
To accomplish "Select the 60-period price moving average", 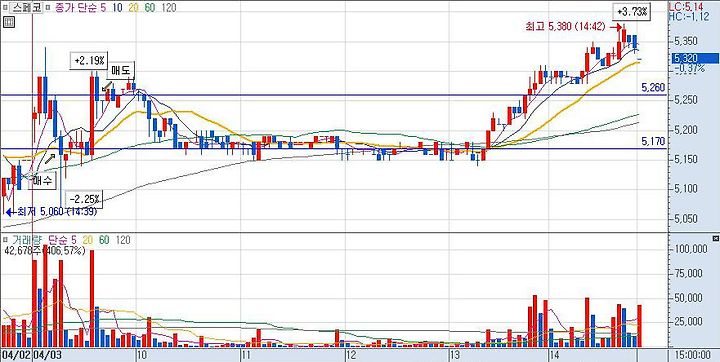I will 149,7.
